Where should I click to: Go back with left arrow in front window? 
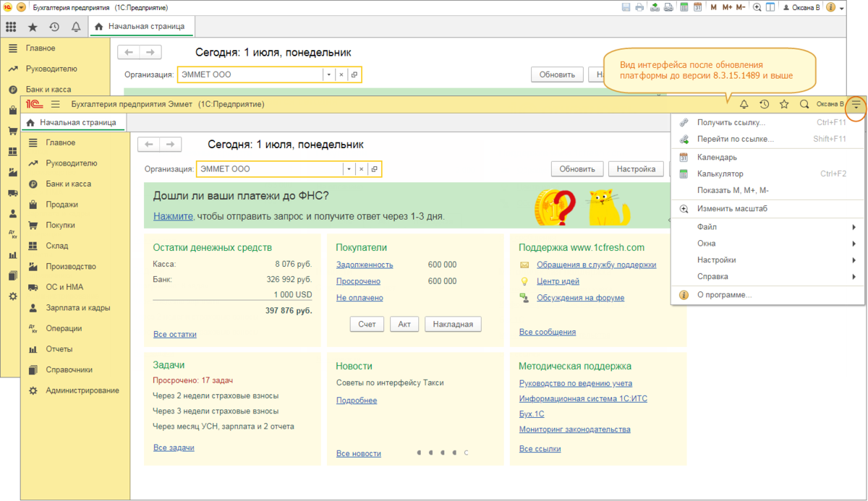[x=149, y=144]
